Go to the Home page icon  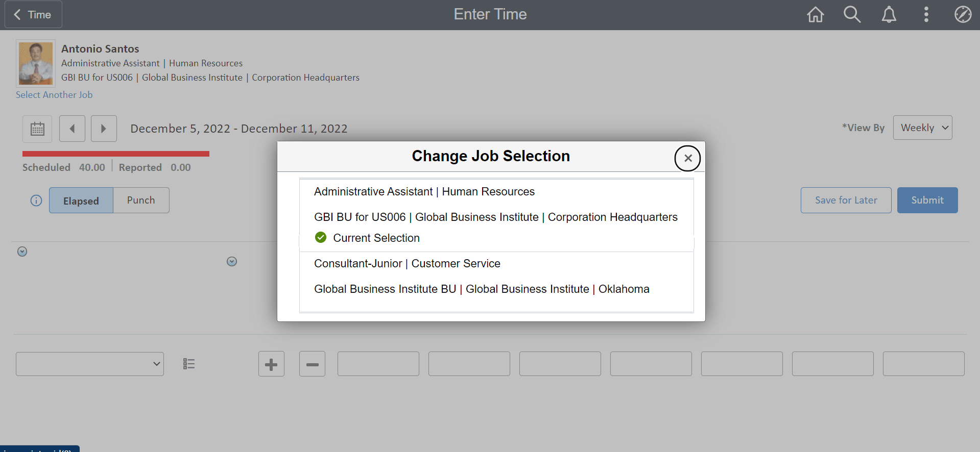click(815, 14)
